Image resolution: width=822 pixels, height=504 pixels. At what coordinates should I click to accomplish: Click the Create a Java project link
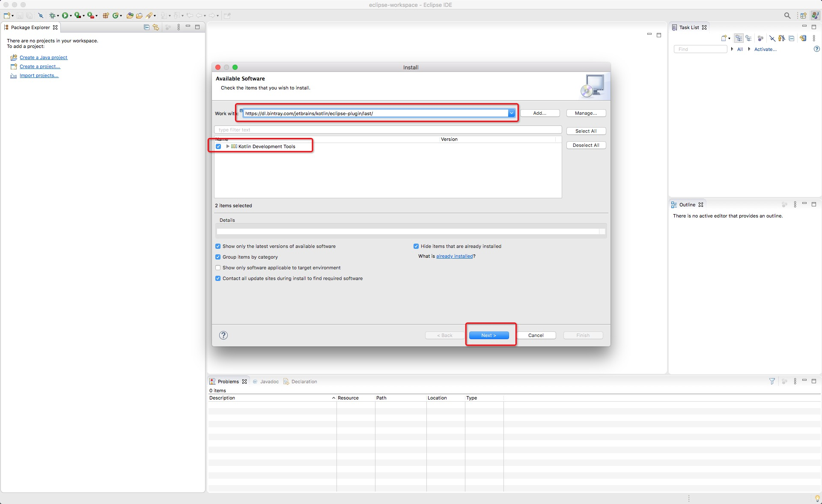coord(44,57)
